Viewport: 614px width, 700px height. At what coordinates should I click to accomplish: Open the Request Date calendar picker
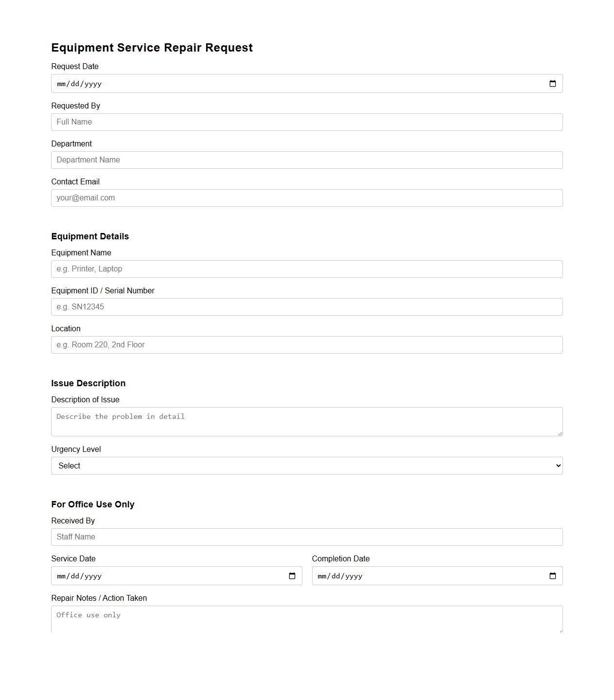coord(553,83)
